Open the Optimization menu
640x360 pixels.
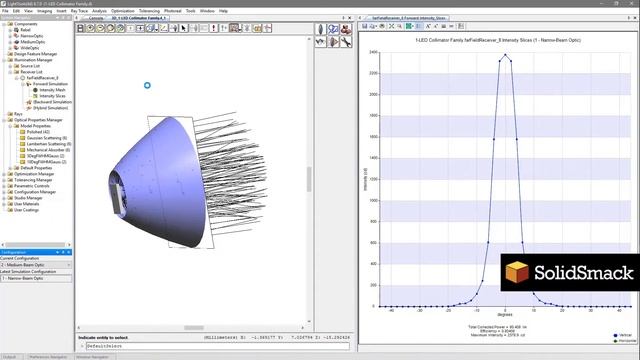[122, 11]
